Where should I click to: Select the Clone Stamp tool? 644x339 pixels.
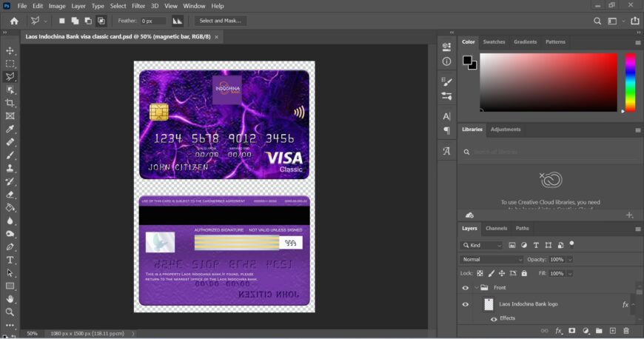pyautogui.click(x=10, y=169)
